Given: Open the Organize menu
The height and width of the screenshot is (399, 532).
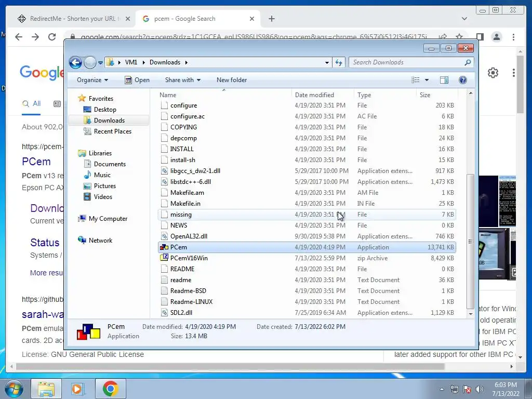Looking at the screenshot, I should pos(92,80).
